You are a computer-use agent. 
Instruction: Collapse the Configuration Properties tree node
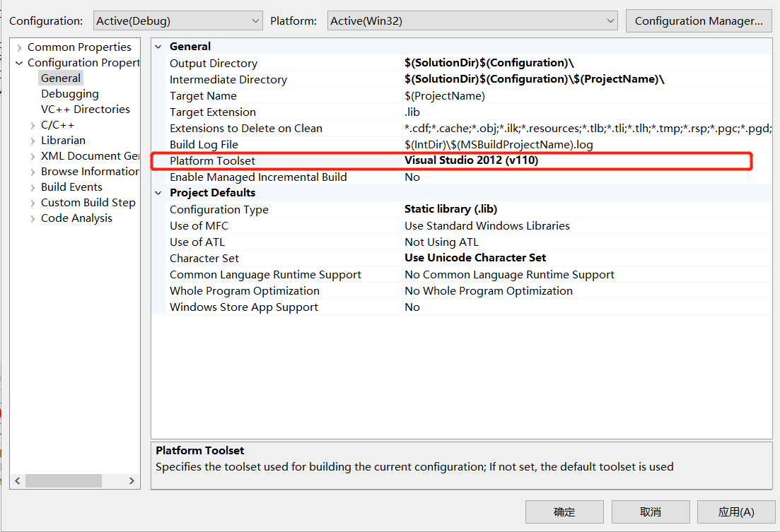click(x=19, y=62)
